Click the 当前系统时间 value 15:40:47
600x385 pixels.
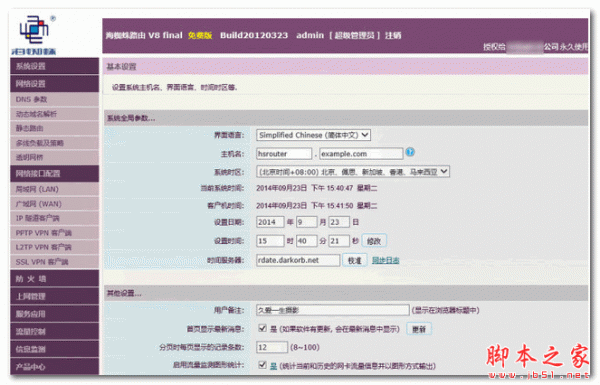click(x=316, y=188)
